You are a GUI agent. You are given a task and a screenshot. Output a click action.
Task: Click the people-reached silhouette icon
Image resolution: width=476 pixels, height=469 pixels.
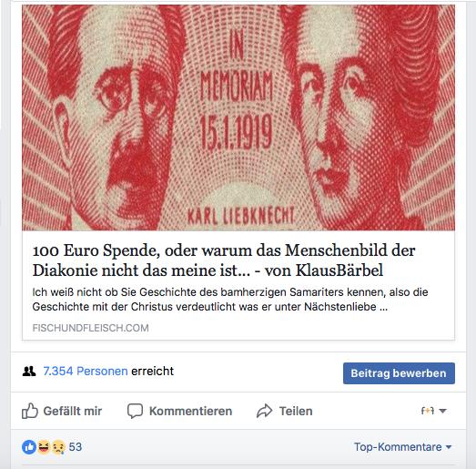(29, 372)
